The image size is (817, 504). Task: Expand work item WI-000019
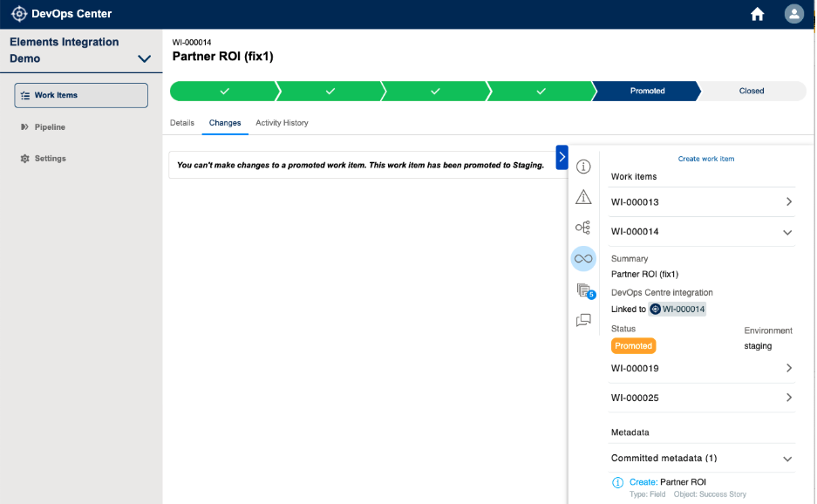coord(788,369)
